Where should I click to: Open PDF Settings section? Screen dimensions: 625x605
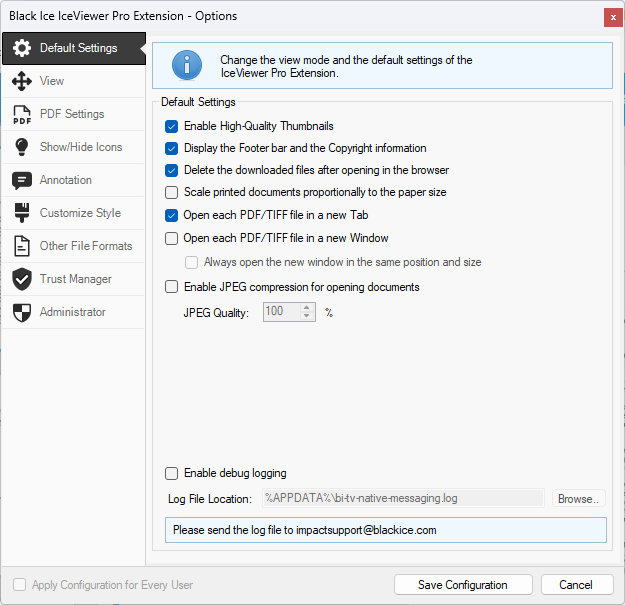(x=74, y=114)
